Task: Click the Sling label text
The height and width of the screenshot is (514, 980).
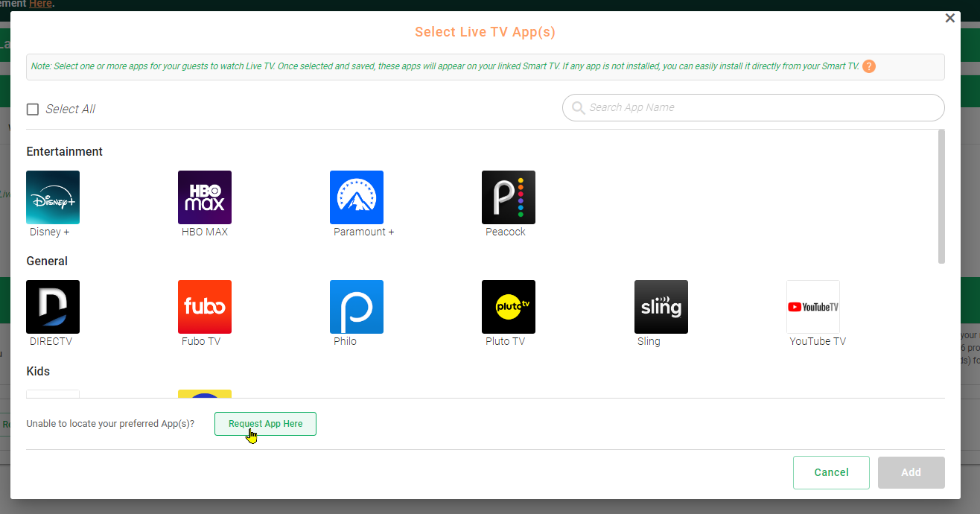Action: click(649, 341)
